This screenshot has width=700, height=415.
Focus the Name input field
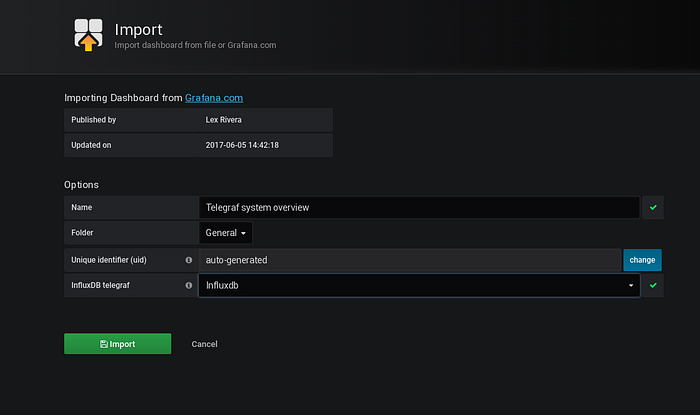[419, 208]
